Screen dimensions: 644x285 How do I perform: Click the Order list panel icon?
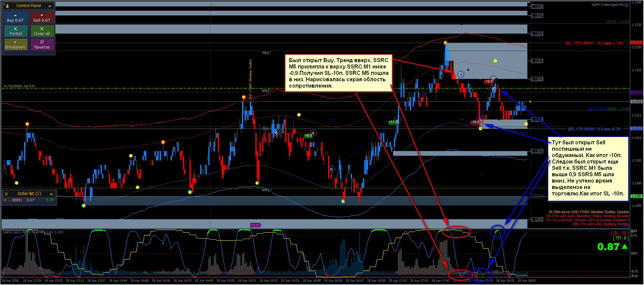point(6,194)
